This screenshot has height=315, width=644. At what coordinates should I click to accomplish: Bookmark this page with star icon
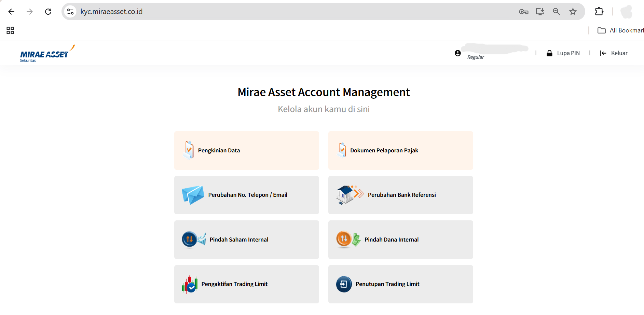(x=573, y=12)
